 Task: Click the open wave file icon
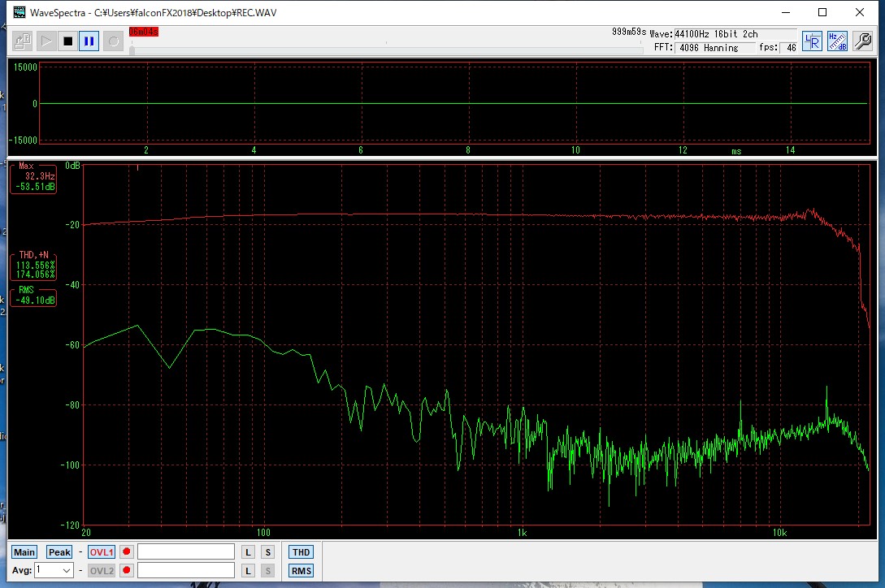point(23,41)
